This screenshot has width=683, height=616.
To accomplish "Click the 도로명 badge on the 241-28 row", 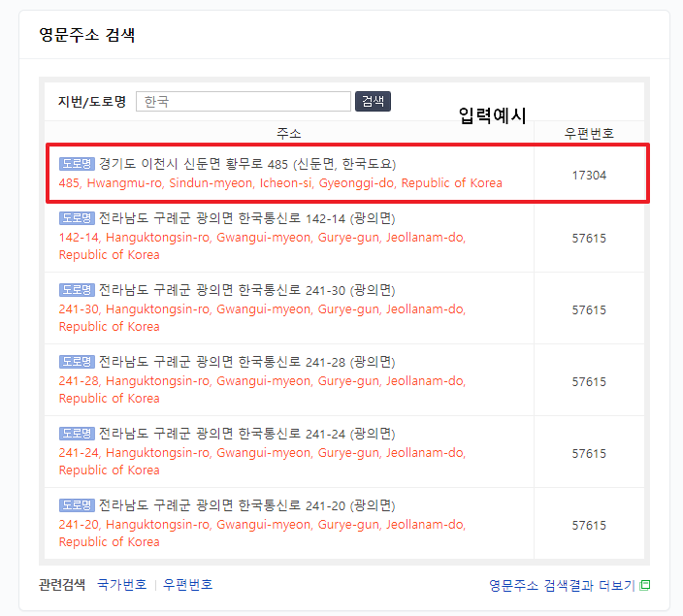I will coord(77,362).
